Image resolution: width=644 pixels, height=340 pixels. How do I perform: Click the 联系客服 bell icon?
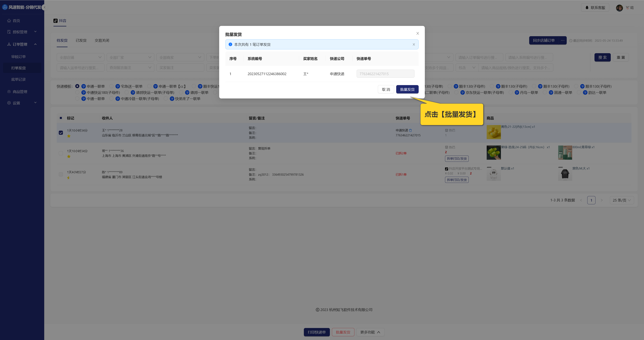point(587,8)
